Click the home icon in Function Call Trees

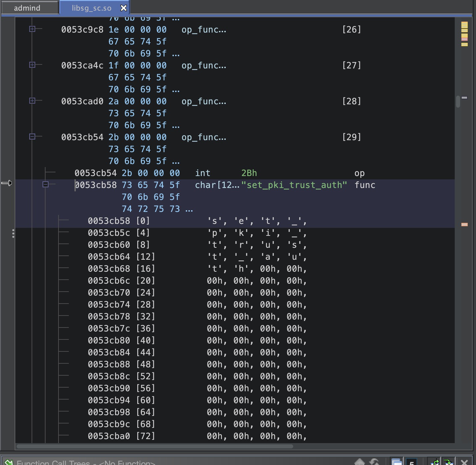(360, 462)
